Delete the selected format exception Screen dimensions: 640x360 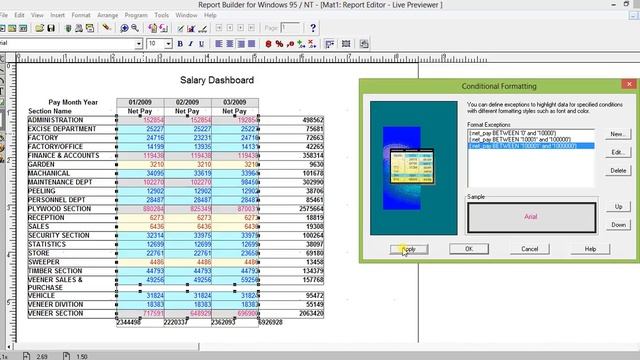click(x=618, y=171)
